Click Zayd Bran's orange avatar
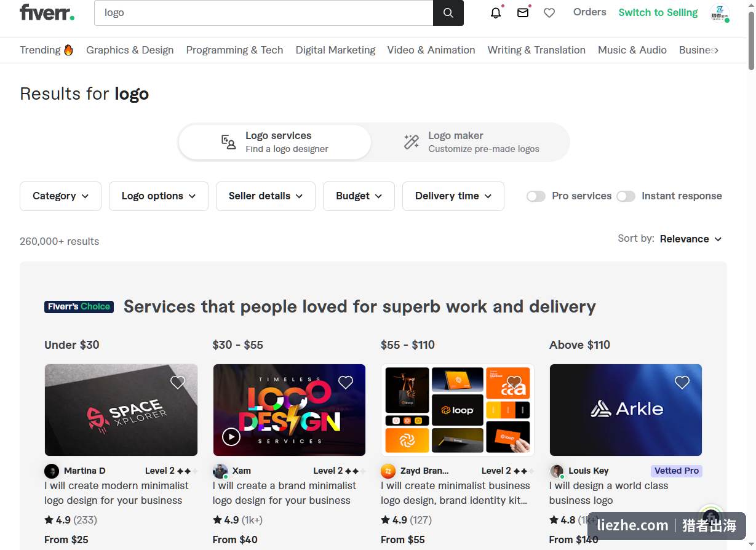This screenshot has height=550, width=756. (388, 471)
